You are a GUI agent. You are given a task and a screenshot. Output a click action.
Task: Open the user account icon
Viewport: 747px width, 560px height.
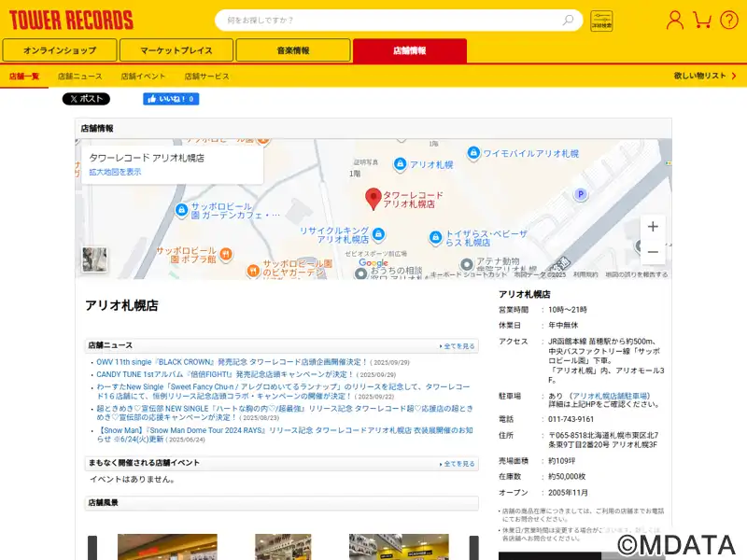674,21
